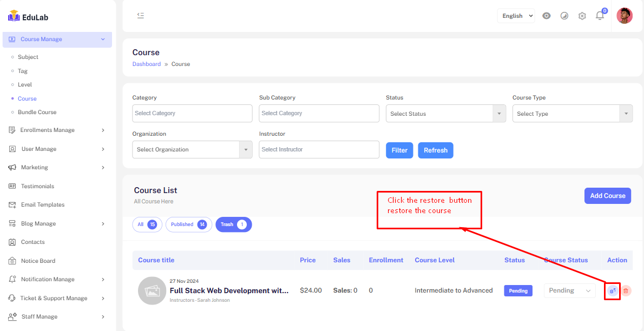Toggle dark mode theme icon
Screen dimensions: 644x331
coord(564,16)
